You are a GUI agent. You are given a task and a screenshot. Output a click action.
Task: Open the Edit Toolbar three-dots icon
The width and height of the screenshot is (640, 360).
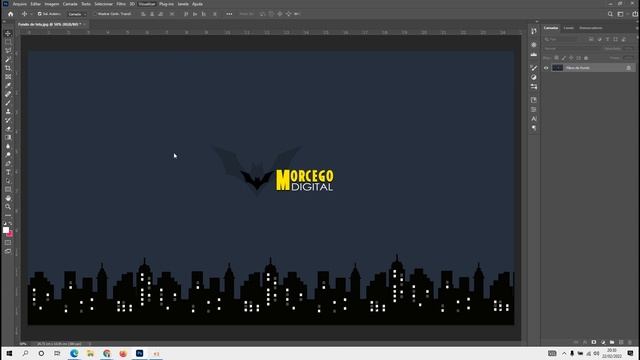(8, 215)
